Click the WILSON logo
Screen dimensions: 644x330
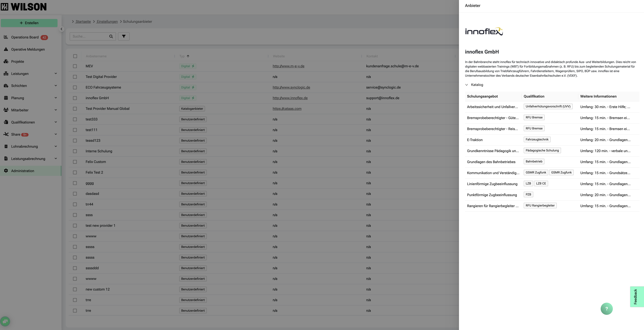click(x=24, y=7)
